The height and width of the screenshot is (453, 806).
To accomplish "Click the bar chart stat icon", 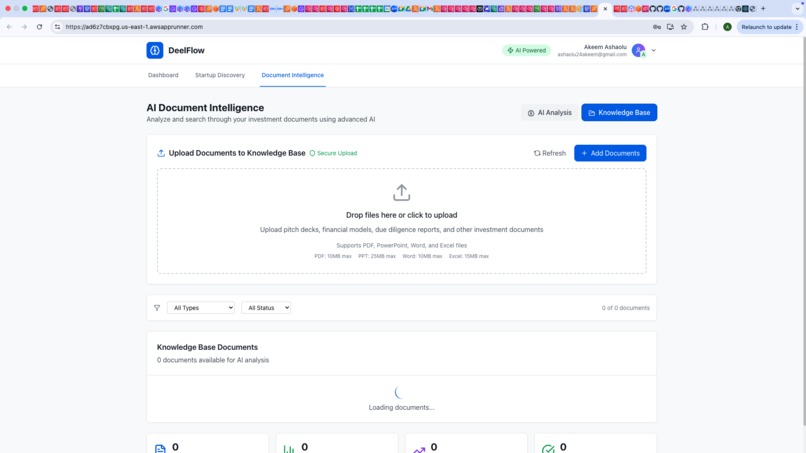I will tap(289, 449).
